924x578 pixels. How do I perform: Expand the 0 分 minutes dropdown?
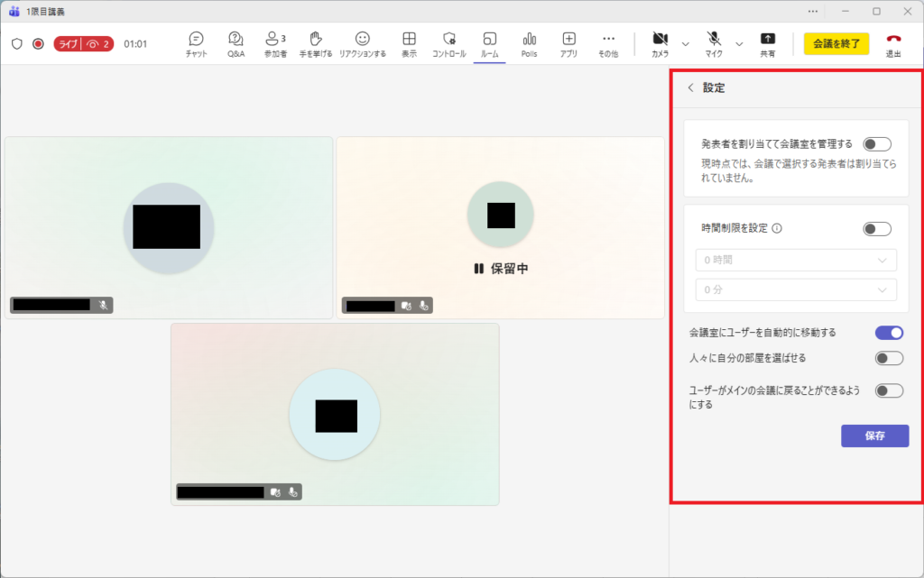point(795,289)
